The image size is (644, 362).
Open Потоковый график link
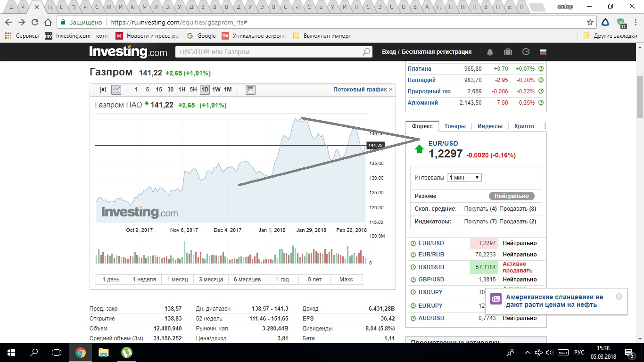pyautogui.click(x=363, y=90)
